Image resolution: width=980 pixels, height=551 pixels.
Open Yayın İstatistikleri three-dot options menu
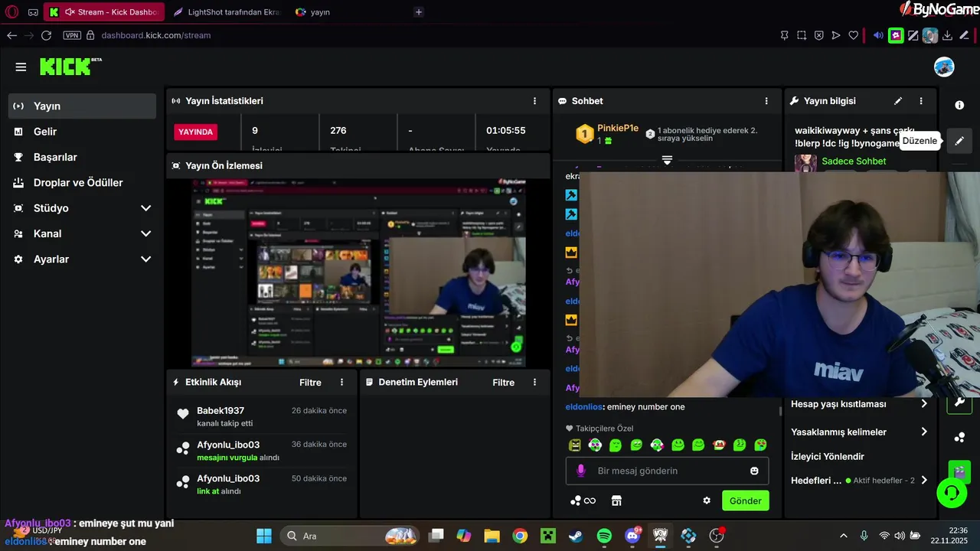(x=534, y=101)
